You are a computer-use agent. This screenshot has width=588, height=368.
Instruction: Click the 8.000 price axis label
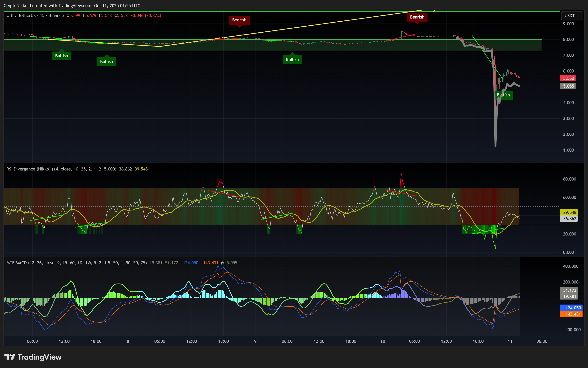click(x=568, y=39)
